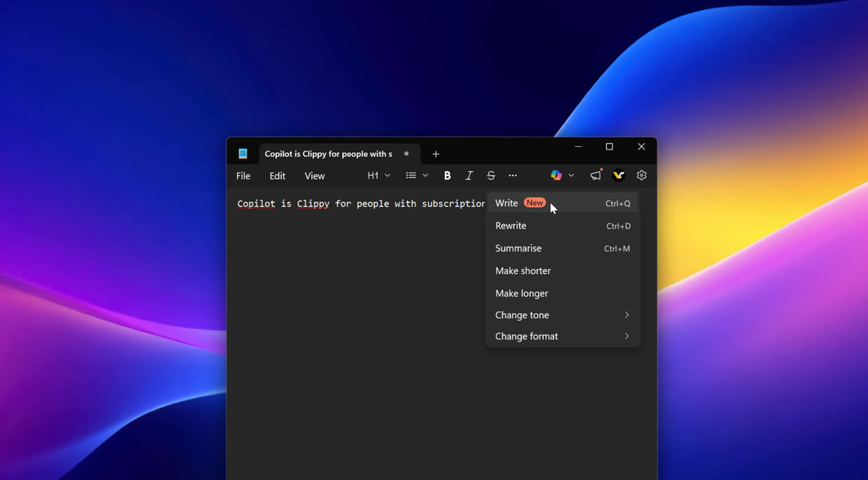Click the word 'Copilot' in the document

[x=257, y=204]
